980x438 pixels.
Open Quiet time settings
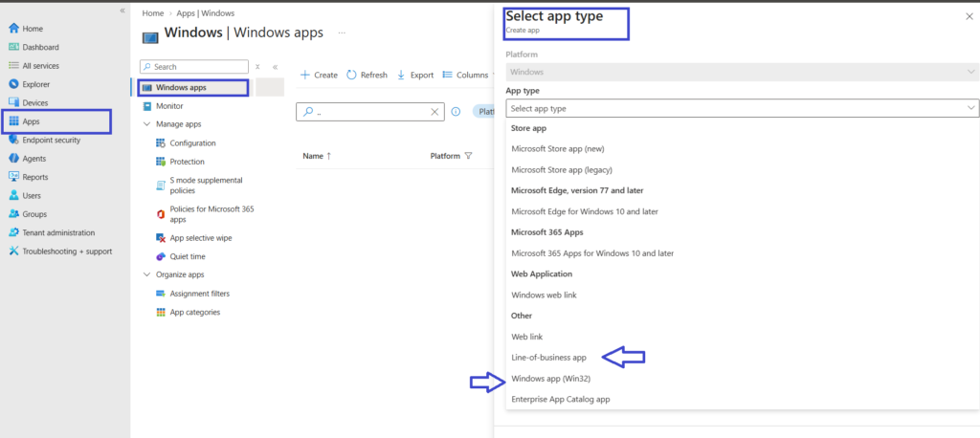[188, 257]
